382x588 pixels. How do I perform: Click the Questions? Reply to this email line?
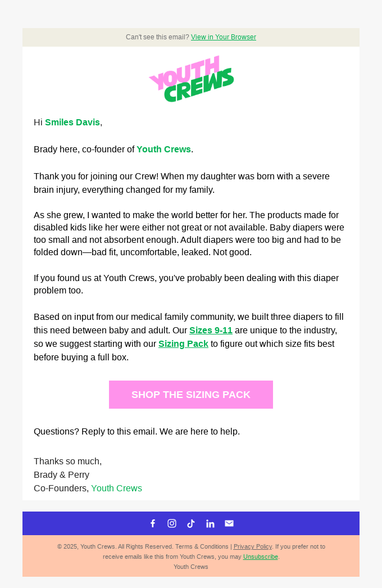click(137, 431)
